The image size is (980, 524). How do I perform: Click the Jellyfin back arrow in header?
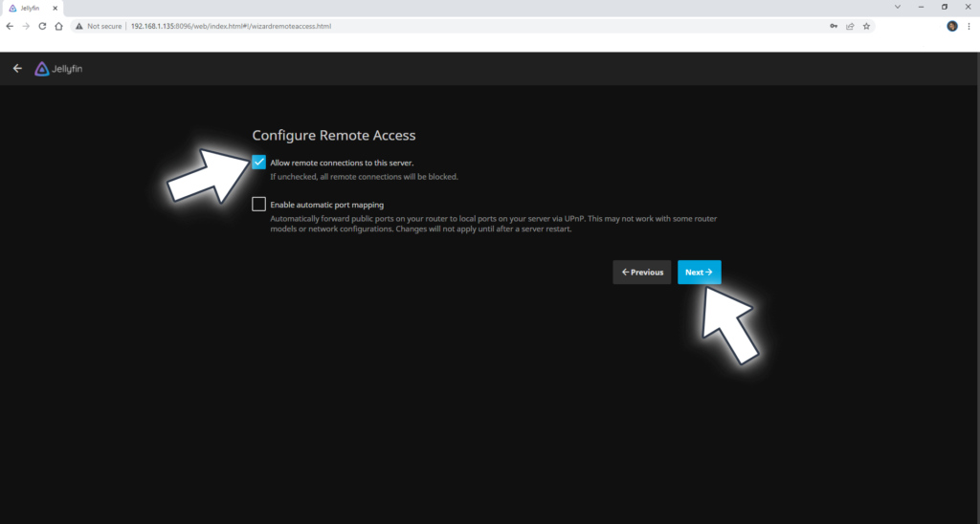[x=17, y=69]
